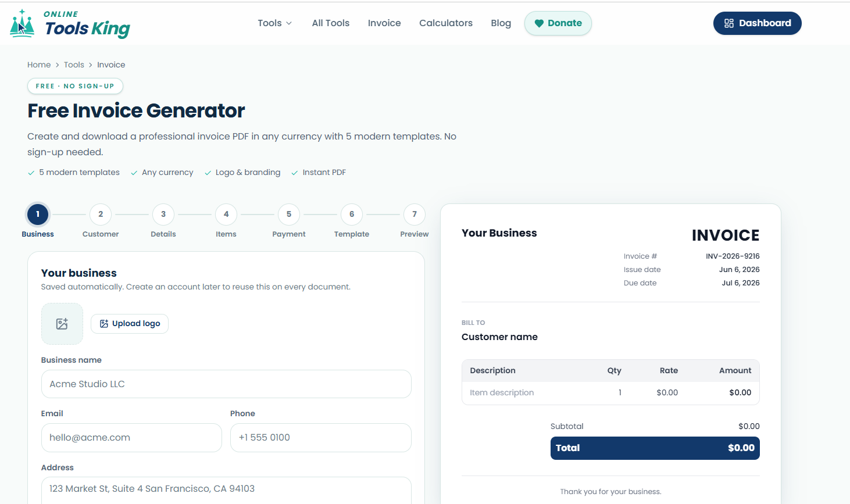Open the Invoice nav link
The width and height of the screenshot is (850, 504).
pyautogui.click(x=384, y=23)
